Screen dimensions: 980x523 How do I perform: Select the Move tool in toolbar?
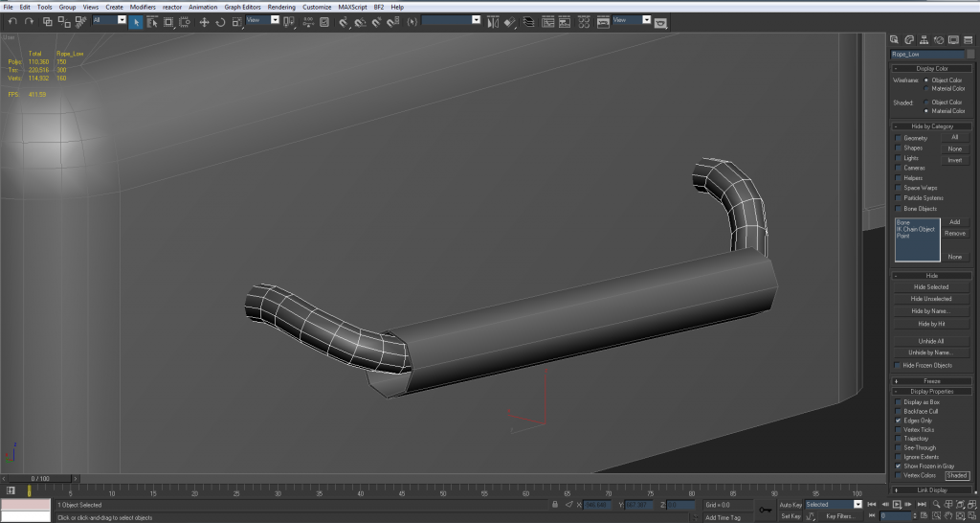coord(204,21)
